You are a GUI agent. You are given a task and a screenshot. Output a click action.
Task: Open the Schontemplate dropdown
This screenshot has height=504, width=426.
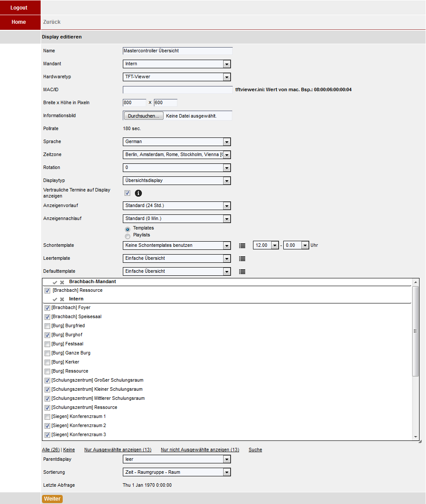(x=177, y=246)
